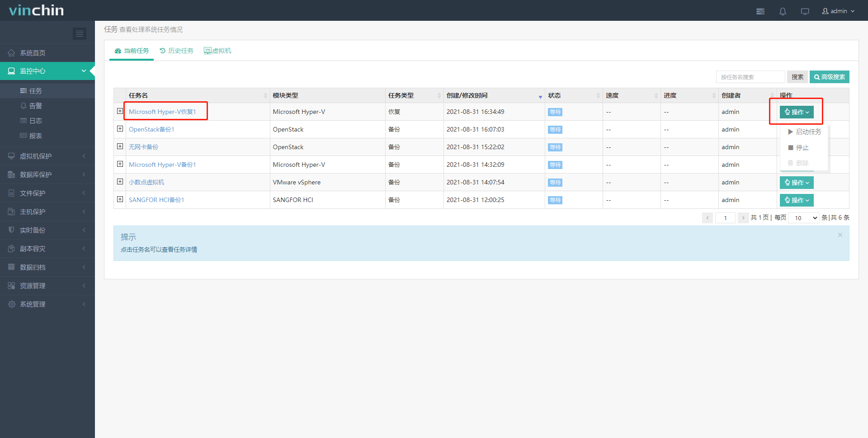
Task: Expand row 无网卡备份 plus icon
Action: (x=120, y=146)
